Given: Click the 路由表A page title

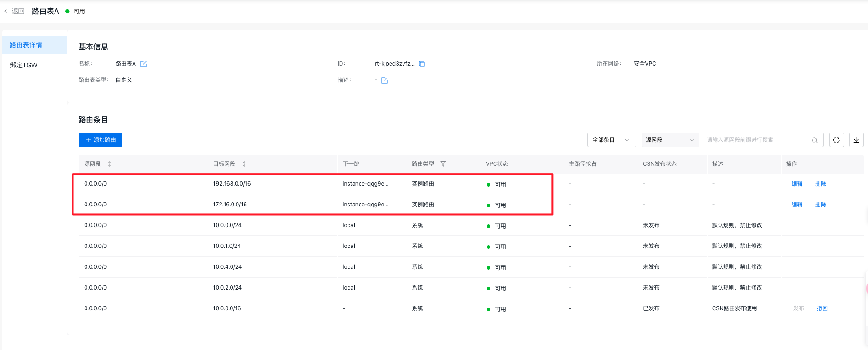Looking at the screenshot, I should 45,11.
